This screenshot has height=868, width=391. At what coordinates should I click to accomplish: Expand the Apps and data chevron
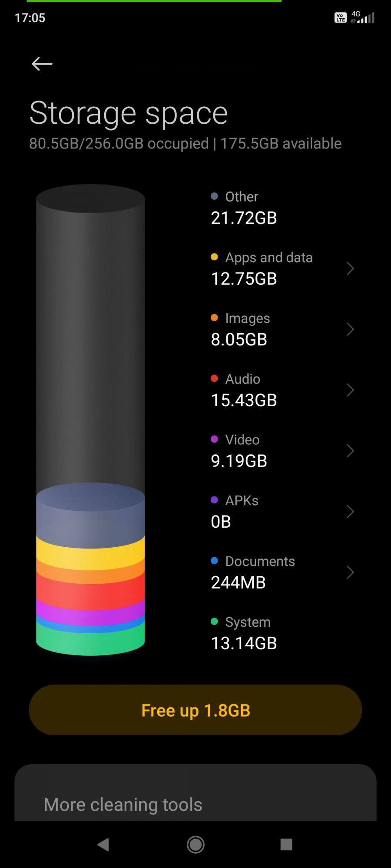coord(350,269)
